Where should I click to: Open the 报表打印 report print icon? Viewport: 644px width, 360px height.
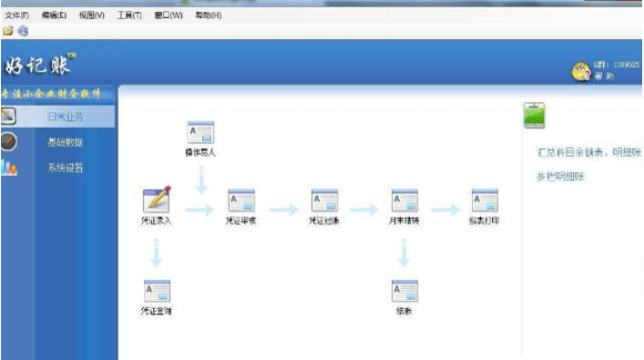pos(485,201)
